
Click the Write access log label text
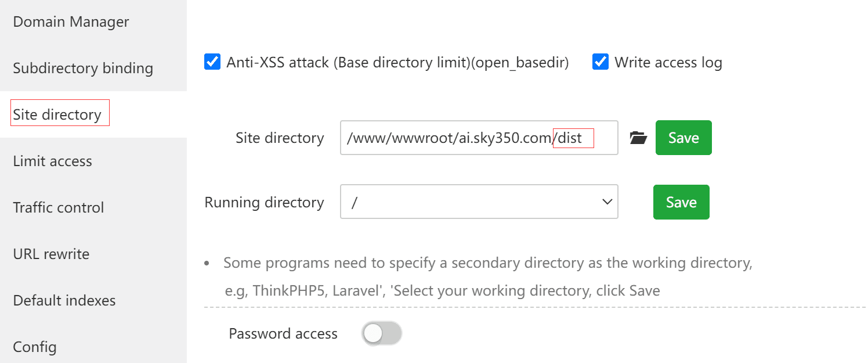click(x=668, y=62)
